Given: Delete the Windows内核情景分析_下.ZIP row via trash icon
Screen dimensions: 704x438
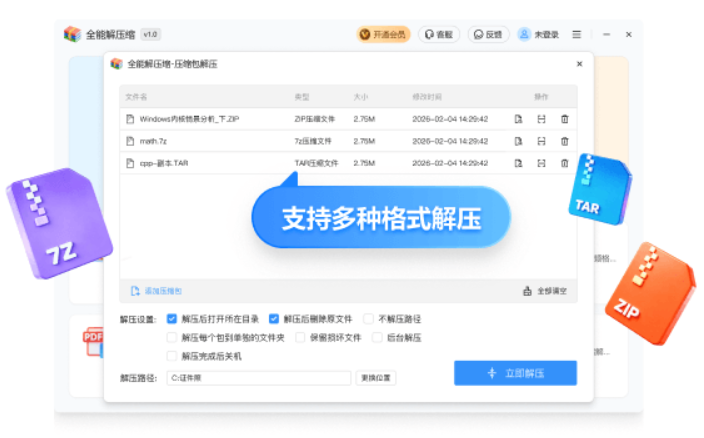Looking at the screenshot, I should click(x=565, y=119).
